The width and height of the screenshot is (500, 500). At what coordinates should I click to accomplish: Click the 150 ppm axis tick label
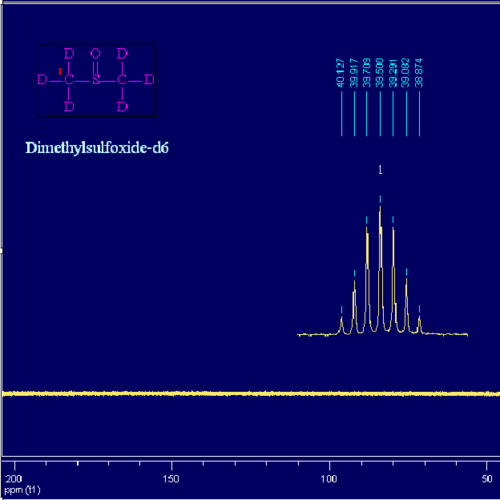click(171, 479)
